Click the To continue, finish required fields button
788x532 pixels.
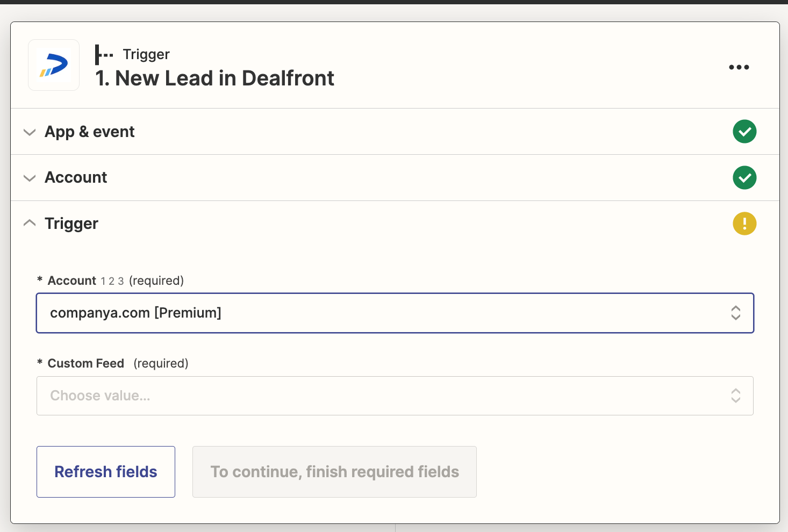334,471
